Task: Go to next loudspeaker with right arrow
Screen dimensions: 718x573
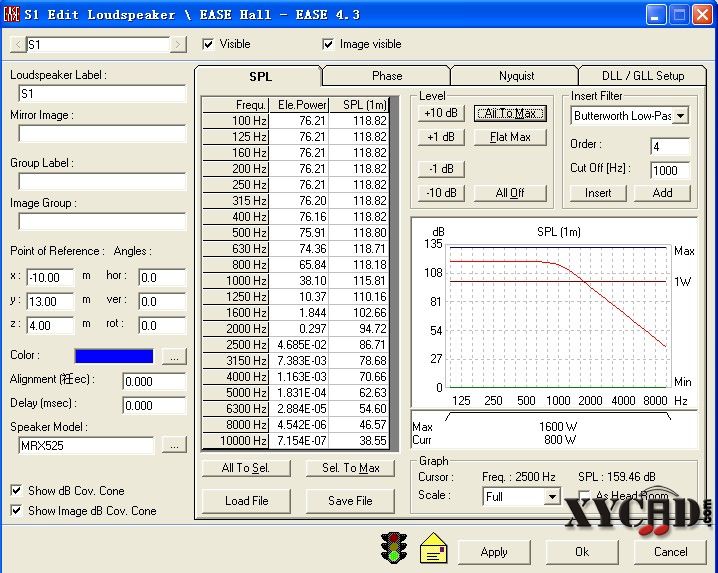Action: 178,44
